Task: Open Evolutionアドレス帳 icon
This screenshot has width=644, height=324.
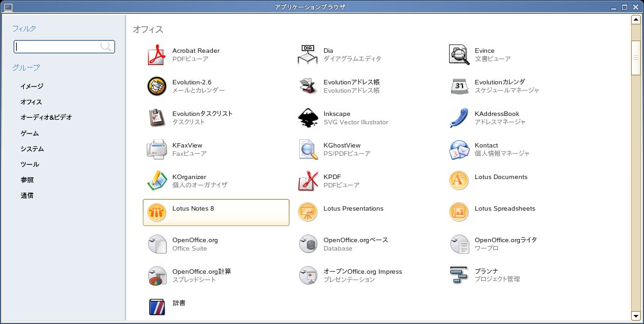Action: (x=308, y=86)
